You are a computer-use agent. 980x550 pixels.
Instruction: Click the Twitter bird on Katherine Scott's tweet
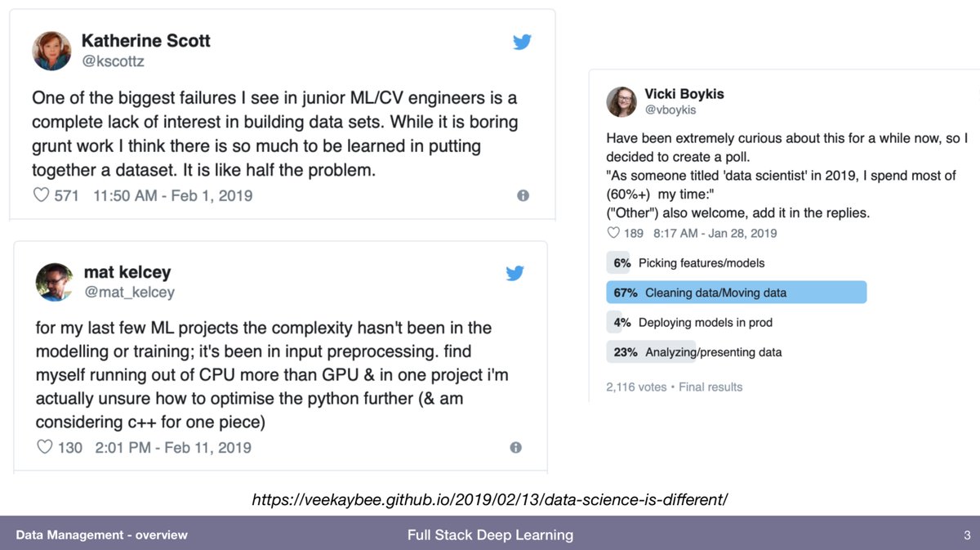click(x=522, y=42)
